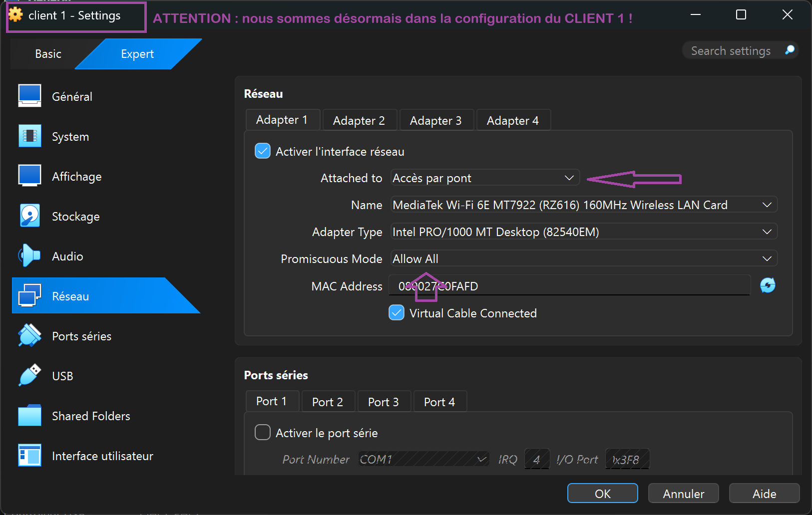The height and width of the screenshot is (515, 812).
Task: Open the Général settings section
Action: tap(30, 96)
